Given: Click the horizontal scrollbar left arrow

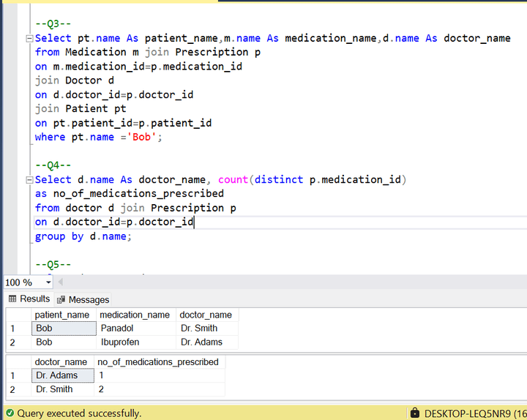Looking at the screenshot, I should [x=61, y=282].
